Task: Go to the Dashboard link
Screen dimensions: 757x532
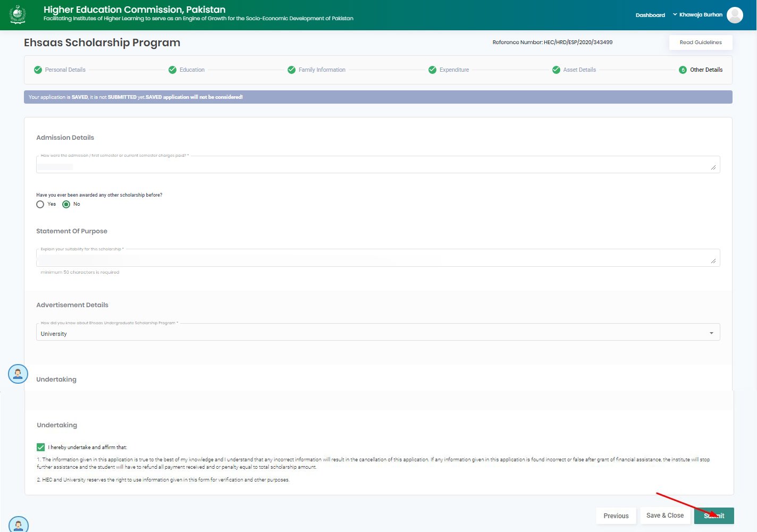Action: (x=650, y=15)
